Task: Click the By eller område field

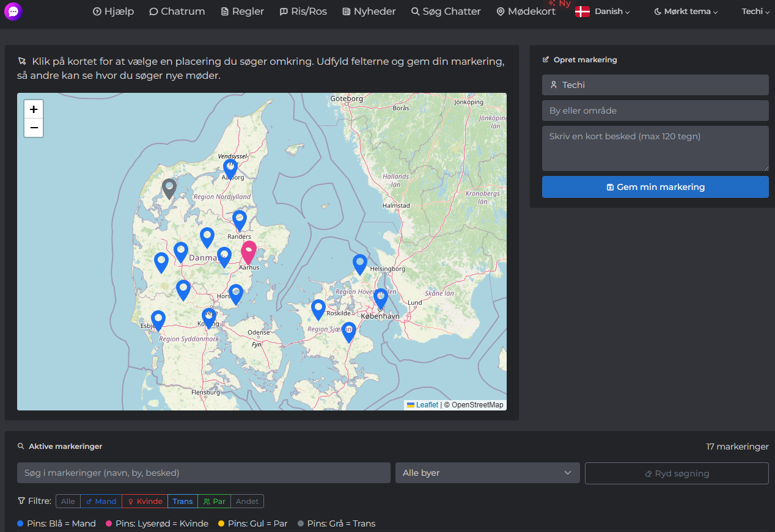Action: (655, 111)
